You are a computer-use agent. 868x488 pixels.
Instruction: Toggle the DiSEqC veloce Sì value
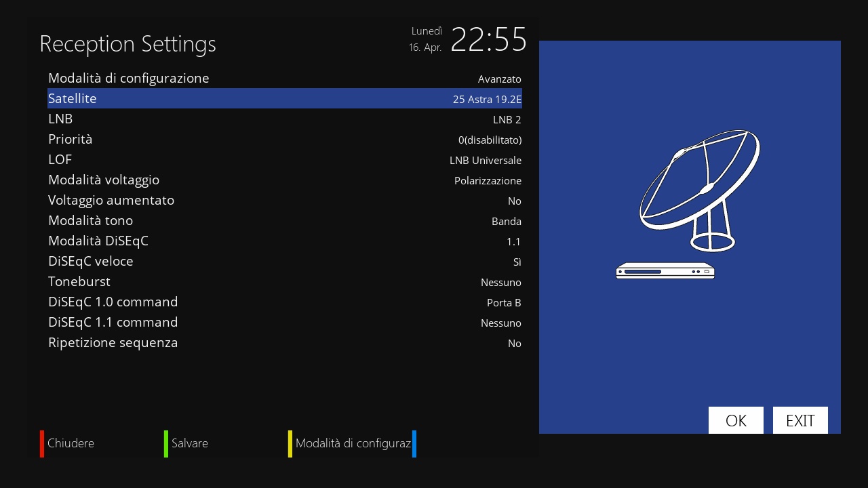[517, 262]
